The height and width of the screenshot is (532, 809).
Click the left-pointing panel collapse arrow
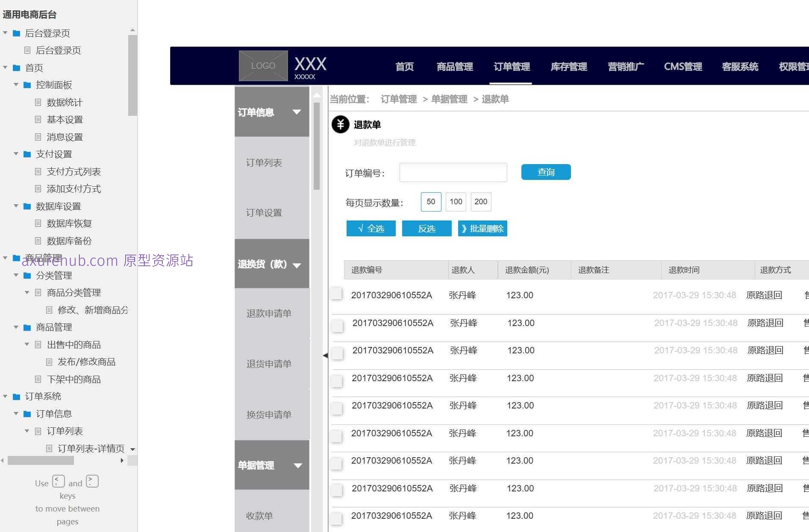click(325, 355)
